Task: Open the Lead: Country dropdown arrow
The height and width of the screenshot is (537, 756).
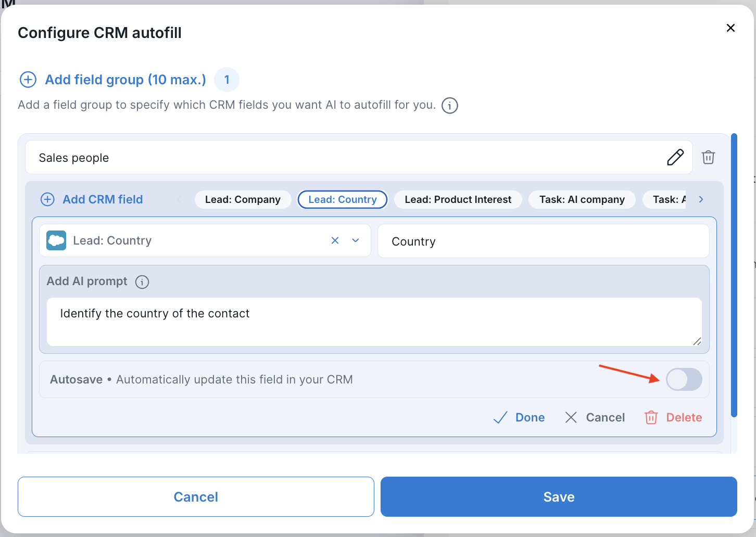Action: tap(356, 240)
